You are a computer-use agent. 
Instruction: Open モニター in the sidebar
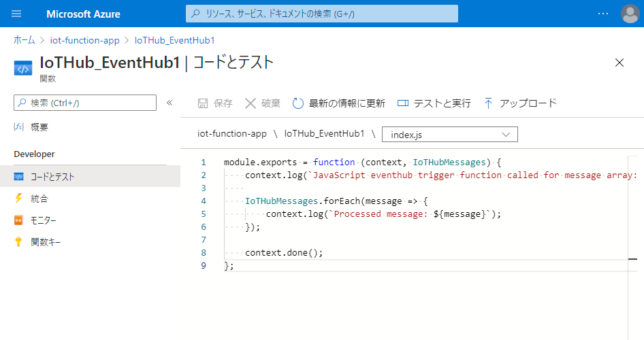44,220
